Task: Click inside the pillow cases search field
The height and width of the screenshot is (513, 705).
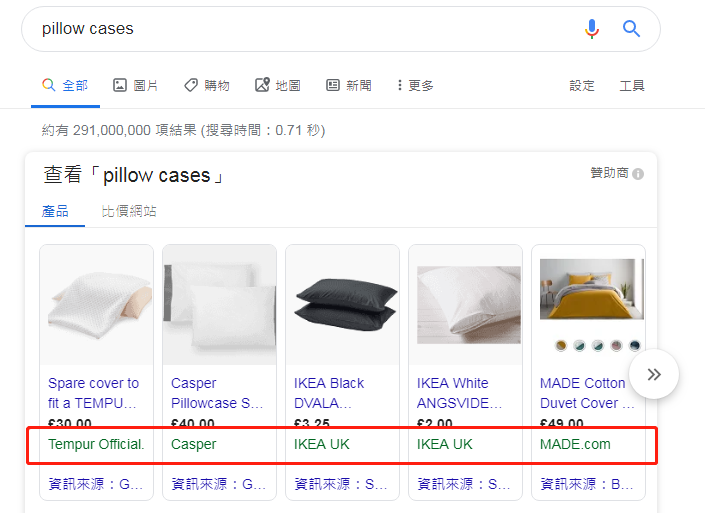Action: [x=300, y=29]
